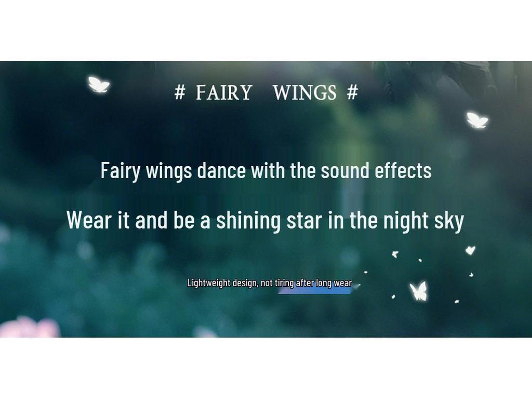Click the hash symbol before FAIRY

tap(180, 92)
